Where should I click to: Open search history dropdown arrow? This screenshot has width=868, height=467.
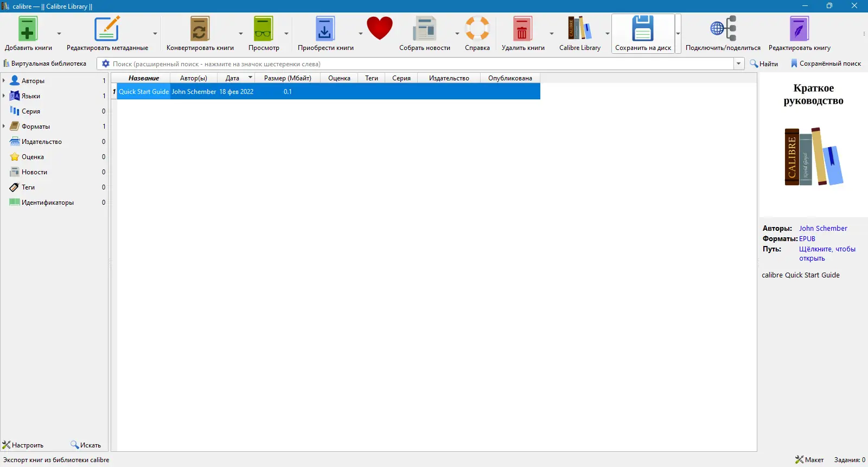(x=739, y=64)
